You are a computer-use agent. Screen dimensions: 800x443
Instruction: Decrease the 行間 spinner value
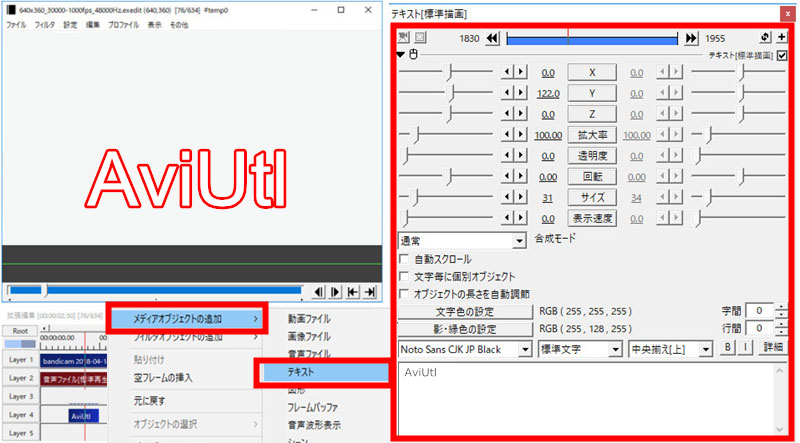[x=781, y=331]
